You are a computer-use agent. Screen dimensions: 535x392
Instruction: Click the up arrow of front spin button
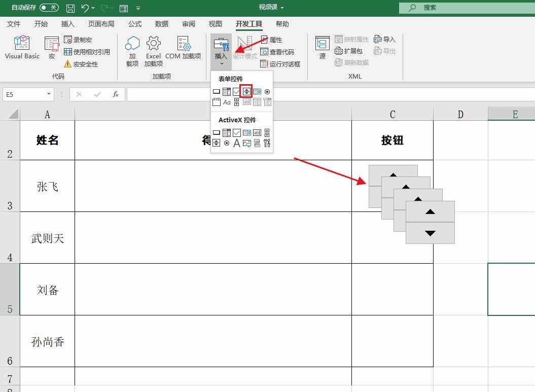coord(430,211)
